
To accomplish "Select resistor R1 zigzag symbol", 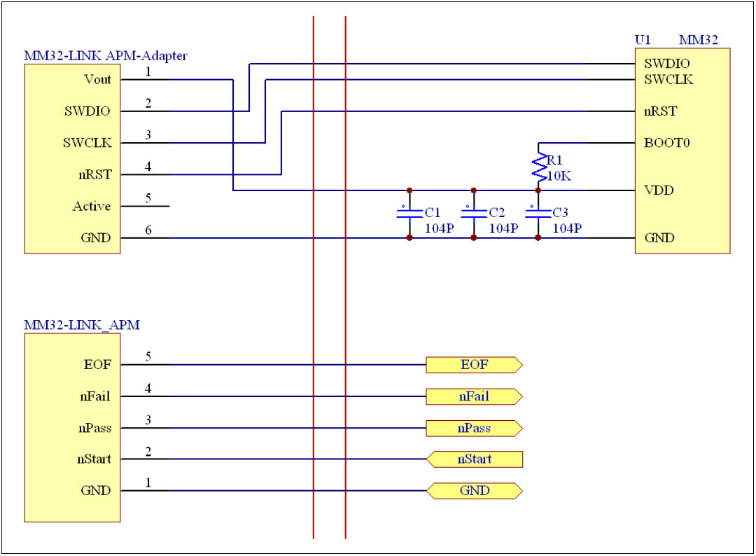I will pyautogui.click(x=538, y=167).
